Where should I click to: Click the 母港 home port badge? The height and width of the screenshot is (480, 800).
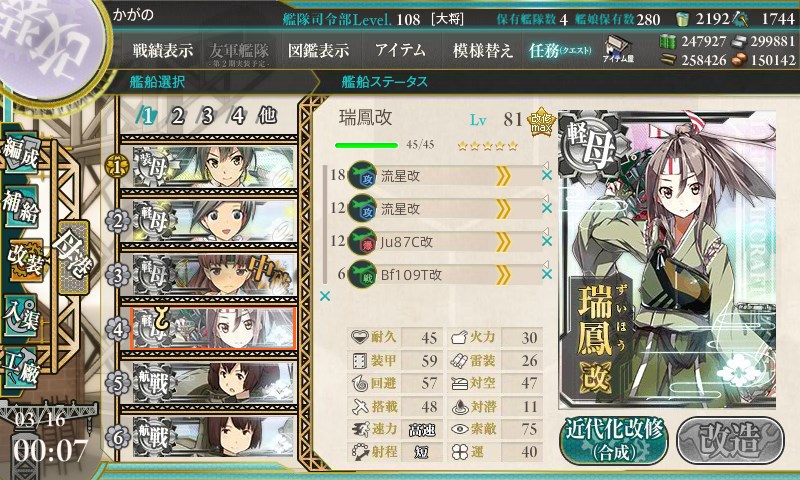(73, 257)
